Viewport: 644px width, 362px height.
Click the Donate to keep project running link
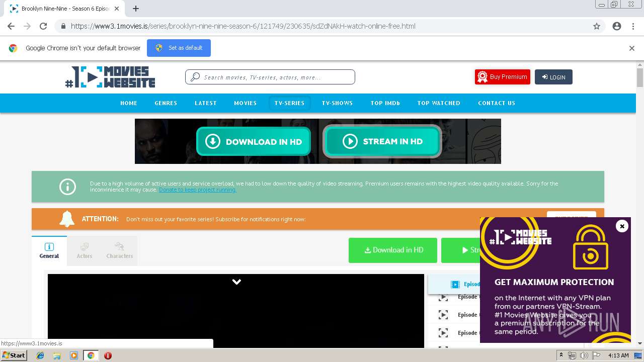click(x=198, y=190)
